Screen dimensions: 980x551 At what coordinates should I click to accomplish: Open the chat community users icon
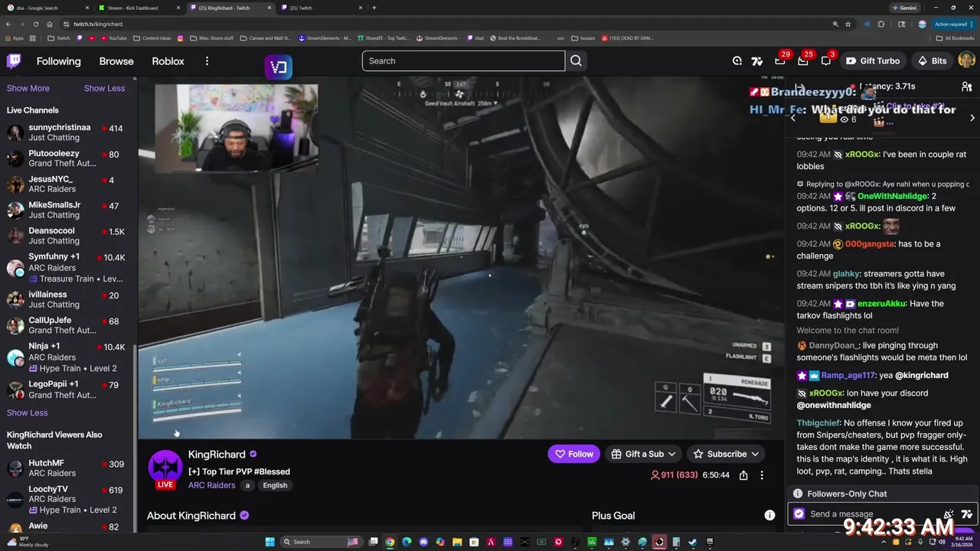pyautogui.click(x=967, y=87)
